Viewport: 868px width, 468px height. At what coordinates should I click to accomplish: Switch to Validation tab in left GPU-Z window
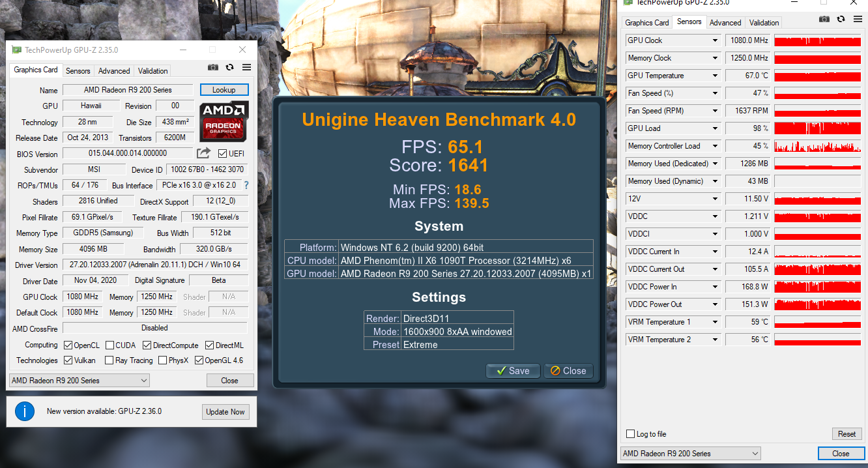[153, 70]
